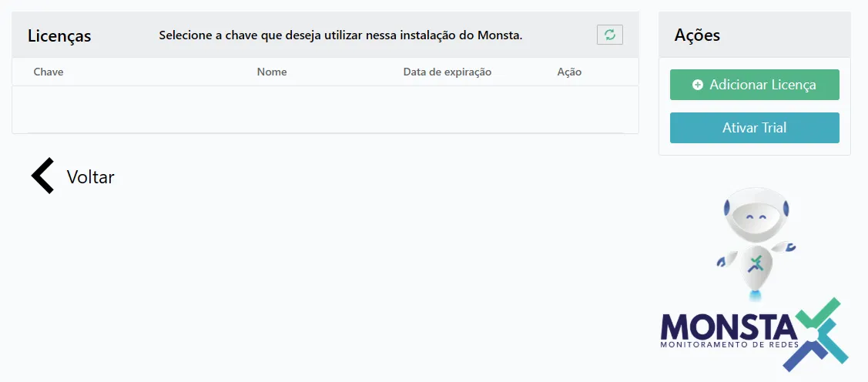Click the Chave column header
Screen dimensions: 868x382
(49, 72)
